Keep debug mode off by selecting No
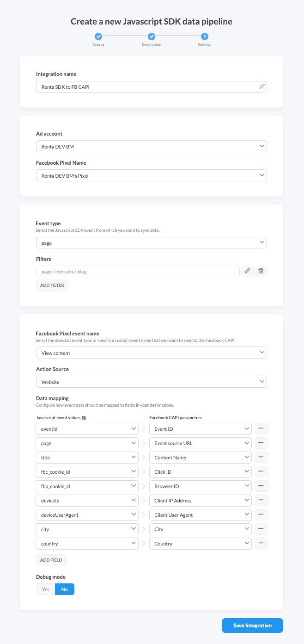Viewport: 304px width, 644px height. coord(64,589)
